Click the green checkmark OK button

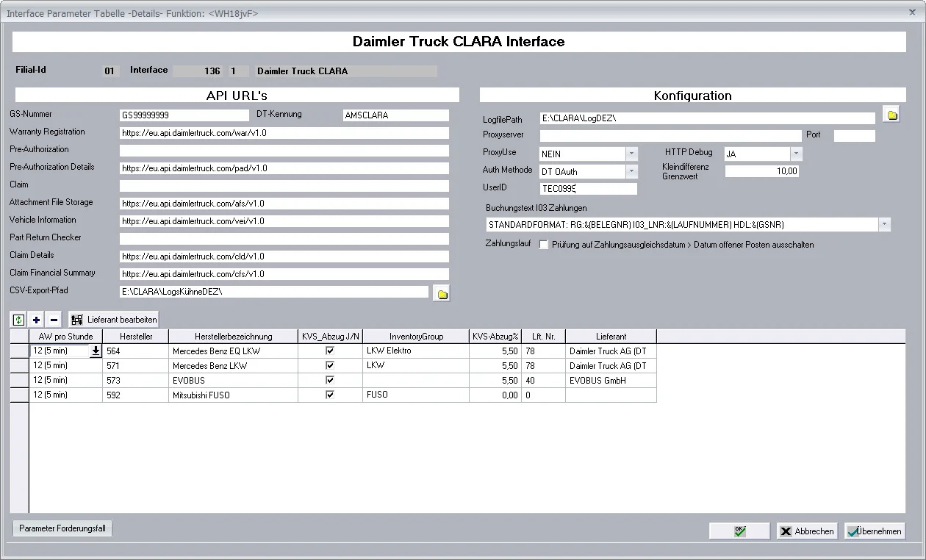(739, 531)
